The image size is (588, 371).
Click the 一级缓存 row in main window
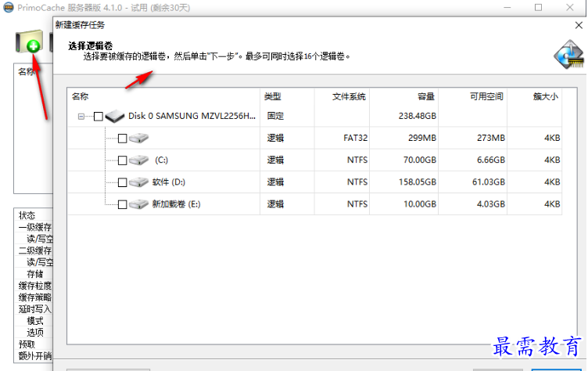point(34,227)
